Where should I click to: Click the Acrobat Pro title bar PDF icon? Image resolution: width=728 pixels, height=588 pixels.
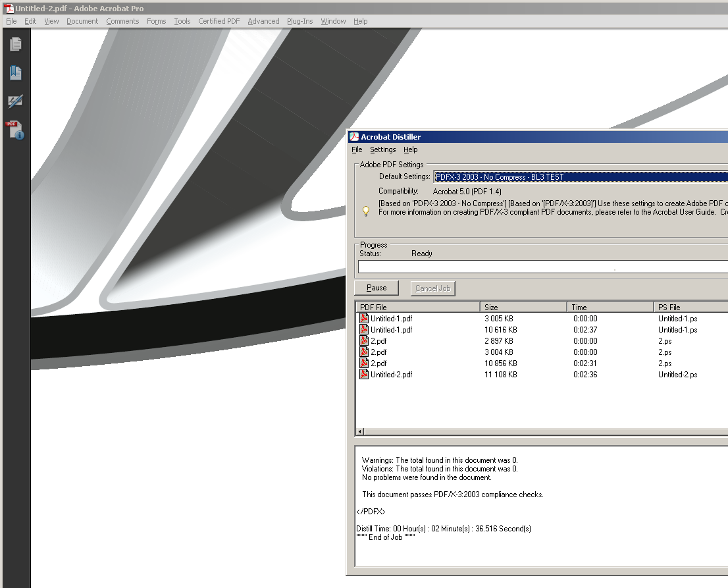(x=9, y=9)
